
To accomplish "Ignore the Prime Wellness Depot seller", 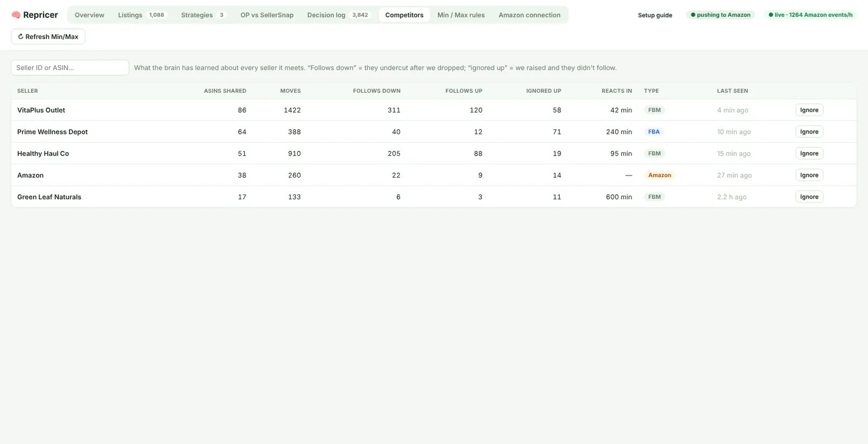I will 809,131.
